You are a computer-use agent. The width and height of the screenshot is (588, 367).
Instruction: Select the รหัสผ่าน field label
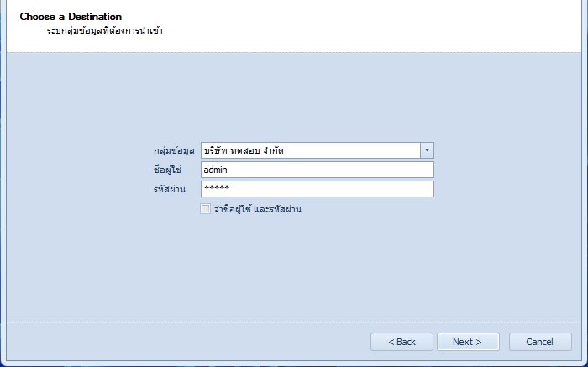point(170,189)
